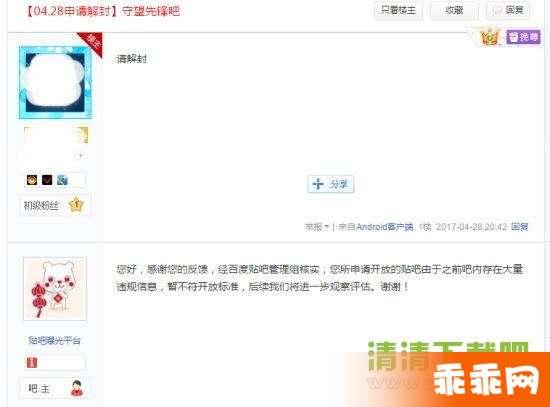Screen dimensions: 550x407
Task: Click the red envelope icon under 贴吧曝光平台
Action: [32, 362]
